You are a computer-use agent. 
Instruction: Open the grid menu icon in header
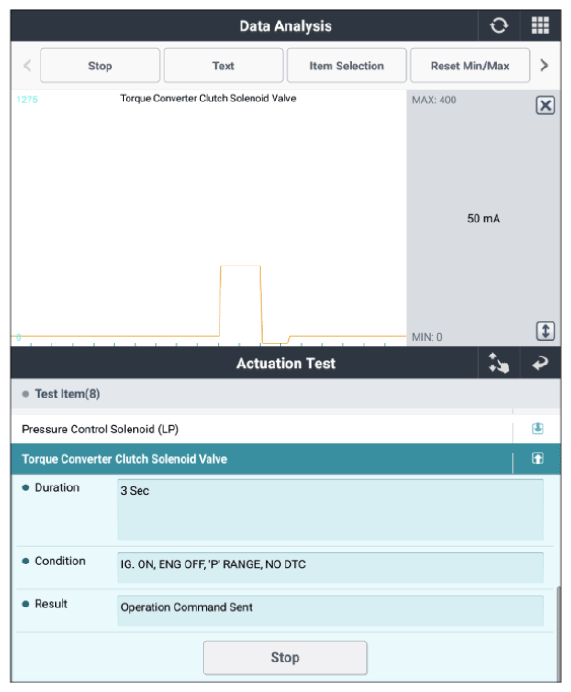coord(540,26)
